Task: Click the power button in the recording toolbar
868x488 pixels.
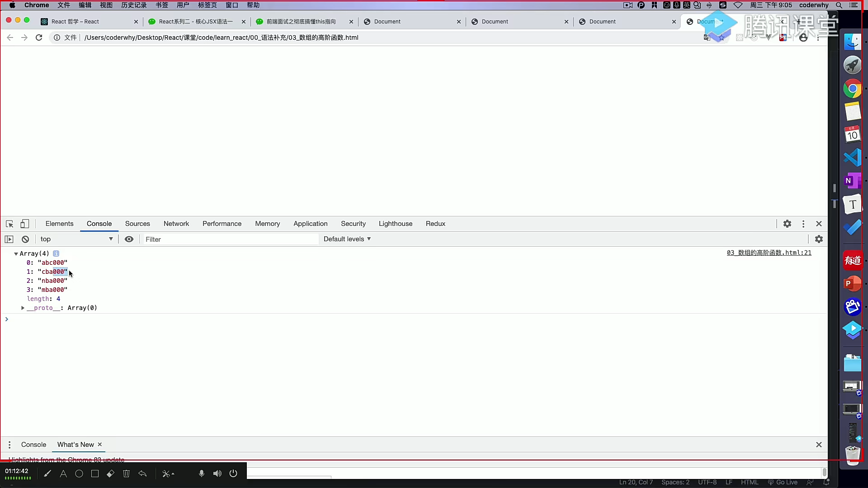Action: pyautogui.click(x=233, y=474)
